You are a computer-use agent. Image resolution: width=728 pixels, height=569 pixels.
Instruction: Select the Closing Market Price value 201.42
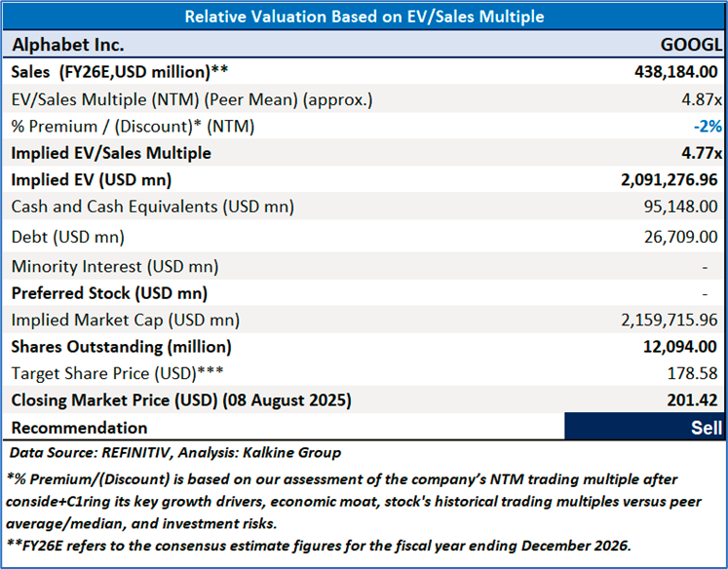[696, 400]
